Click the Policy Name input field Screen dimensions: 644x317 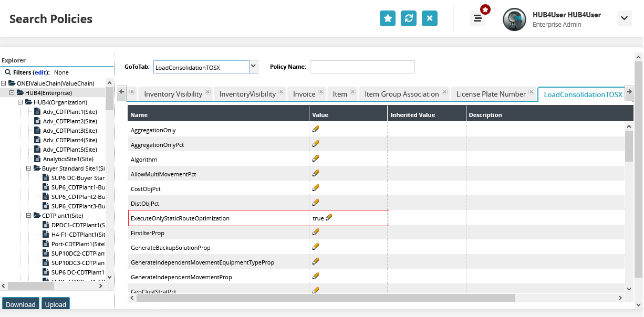coord(362,67)
